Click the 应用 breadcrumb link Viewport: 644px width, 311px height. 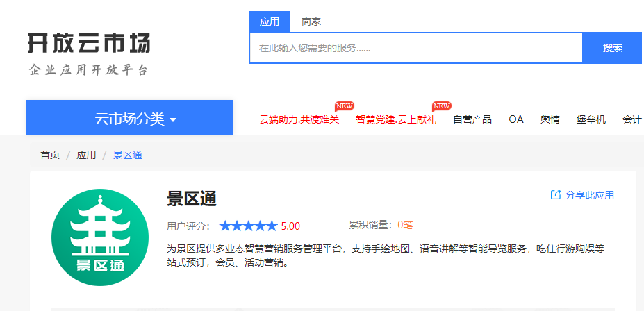tap(86, 155)
